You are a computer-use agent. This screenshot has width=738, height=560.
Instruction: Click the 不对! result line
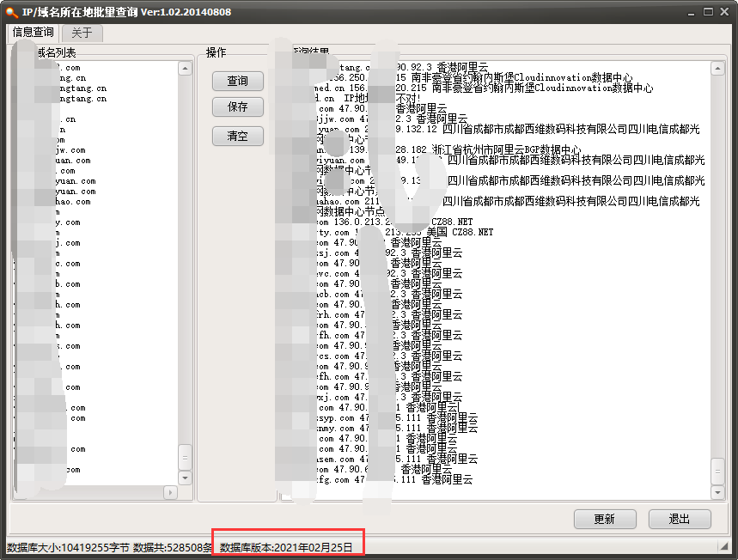coord(368,99)
